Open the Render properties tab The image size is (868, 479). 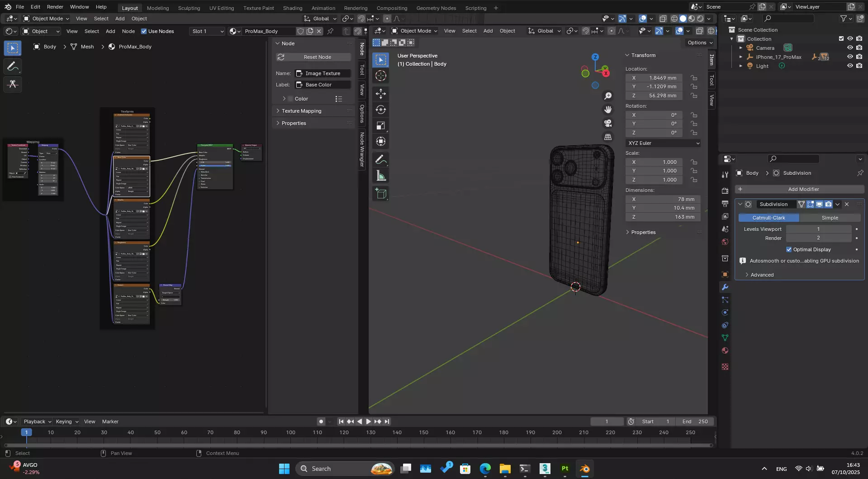tap(725, 191)
